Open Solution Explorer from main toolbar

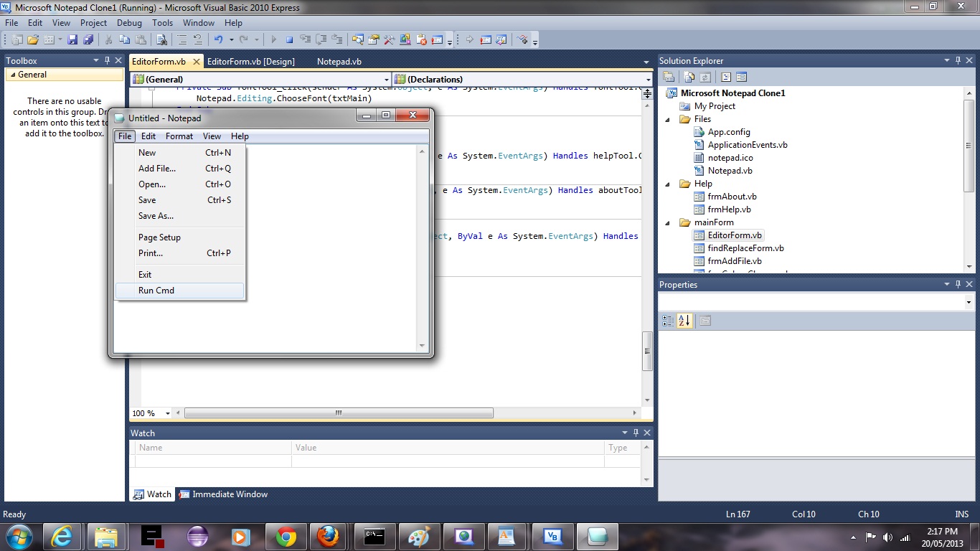coord(357,39)
